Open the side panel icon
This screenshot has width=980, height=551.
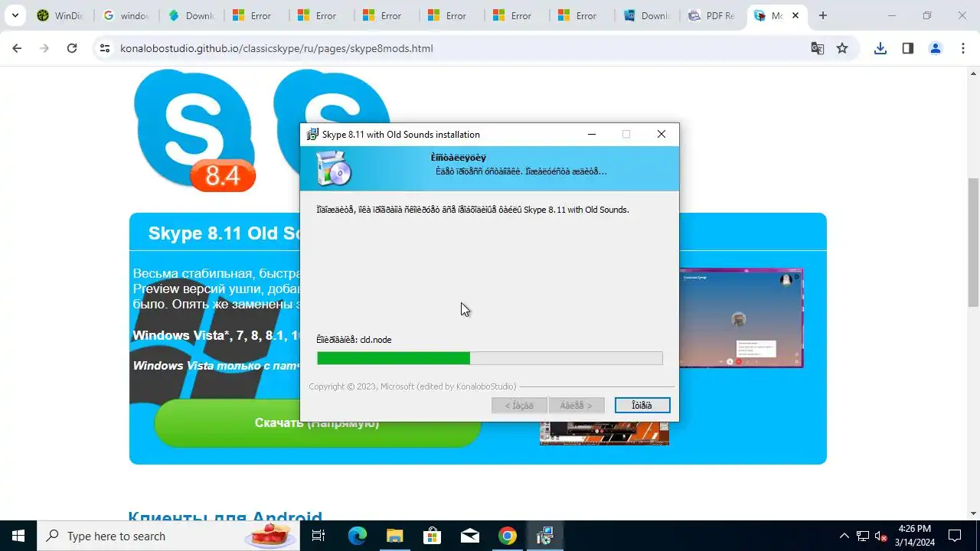908,48
